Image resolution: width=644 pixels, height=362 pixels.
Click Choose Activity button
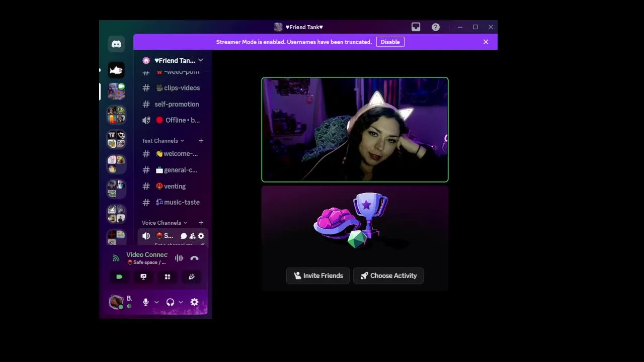pos(388,276)
